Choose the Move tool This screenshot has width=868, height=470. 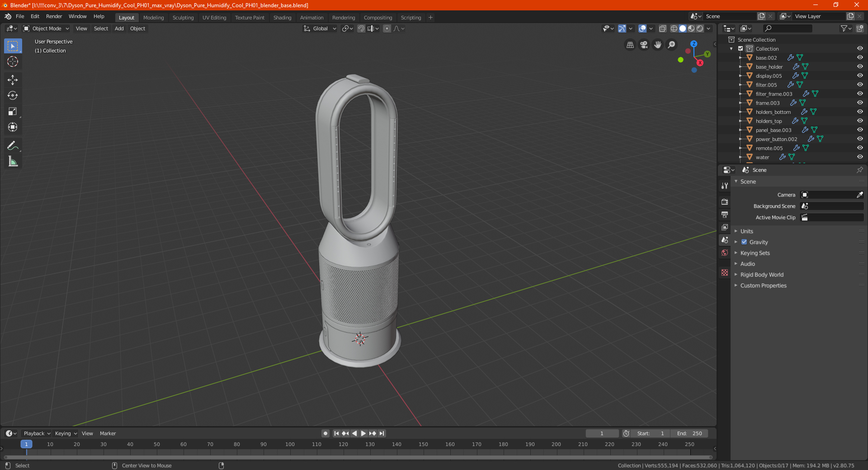tap(13, 80)
